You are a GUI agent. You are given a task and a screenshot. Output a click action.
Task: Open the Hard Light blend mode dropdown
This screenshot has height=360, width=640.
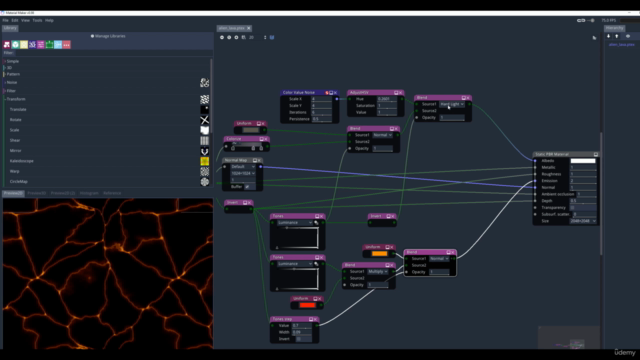point(452,104)
